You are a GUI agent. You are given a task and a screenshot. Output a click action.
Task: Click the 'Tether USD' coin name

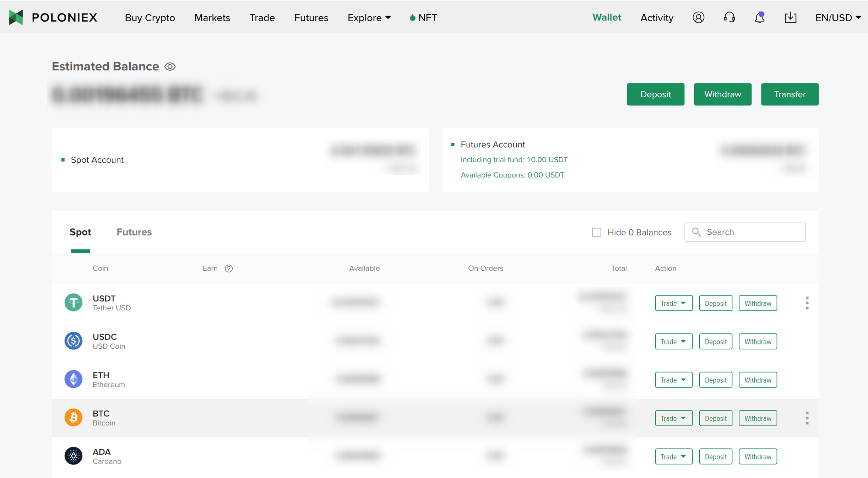[112, 308]
